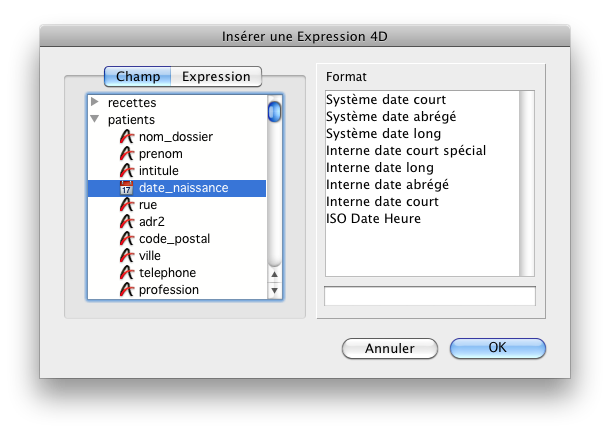This screenshot has width=610, height=433.
Task: Switch to the Expression tab
Action: (x=216, y=76)
